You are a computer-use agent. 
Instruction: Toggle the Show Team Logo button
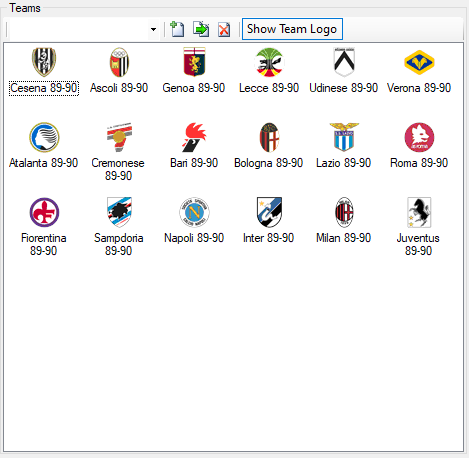292,29
